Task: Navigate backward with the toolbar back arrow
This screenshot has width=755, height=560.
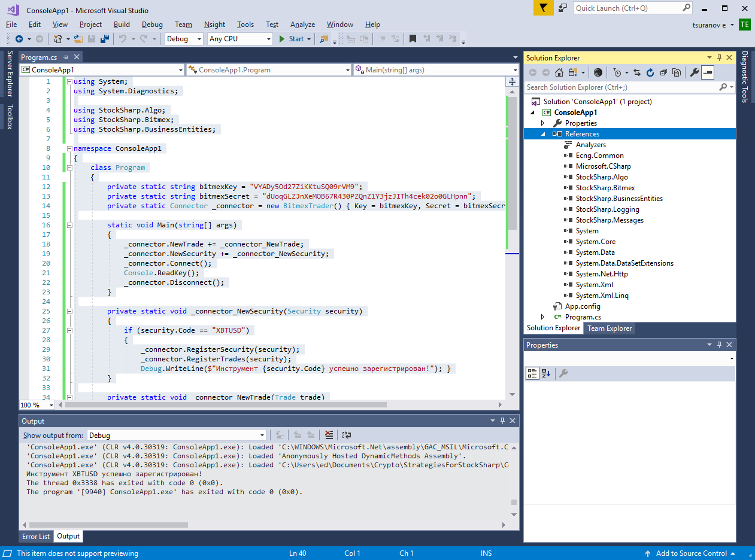Action: tap(19, 39)
